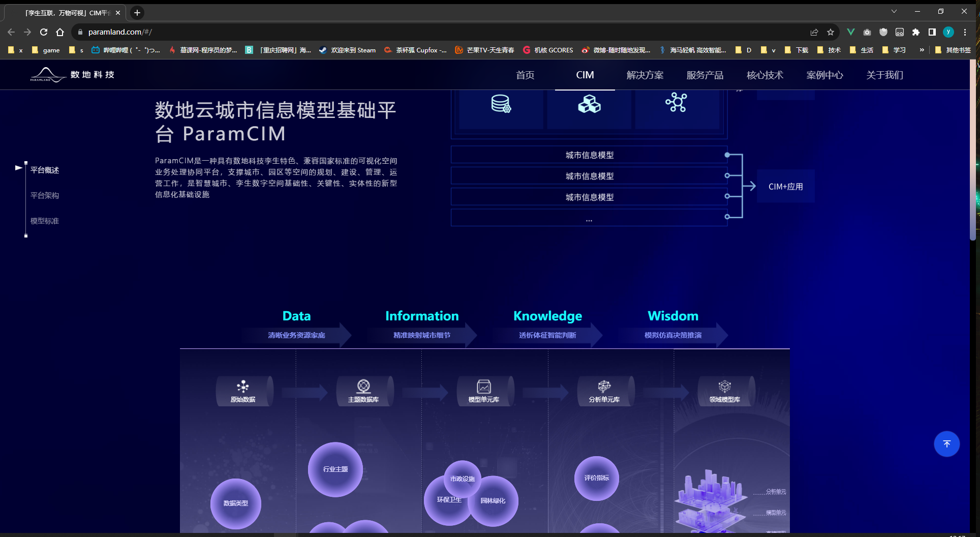This screenshot has width=980, height=537.
Task: Open the Extensions puzzle icon
Action: pos(916,32)
